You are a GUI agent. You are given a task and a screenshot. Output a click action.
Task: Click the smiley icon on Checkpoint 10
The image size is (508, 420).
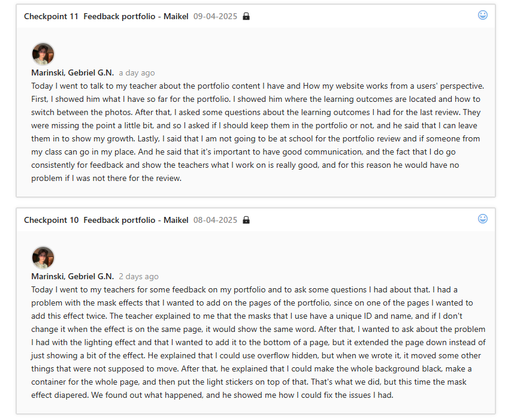click(483, 219)
